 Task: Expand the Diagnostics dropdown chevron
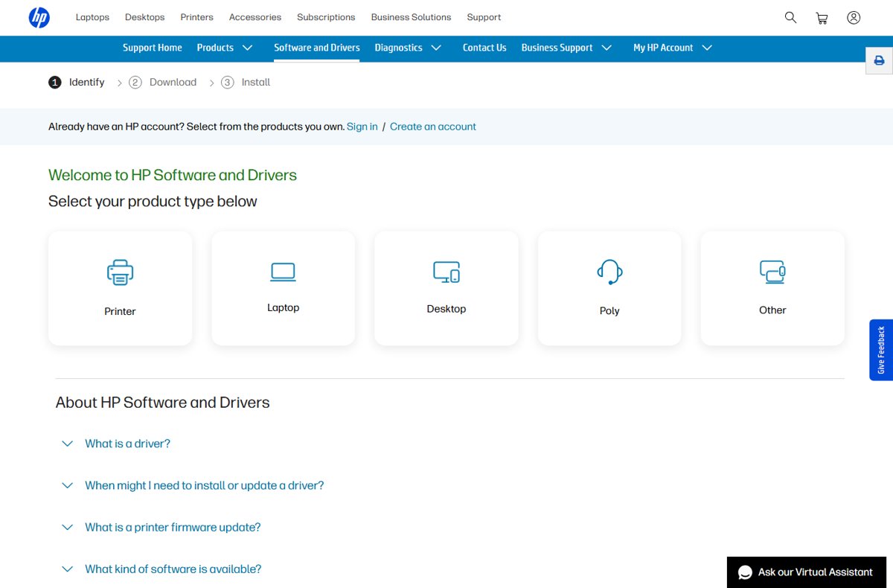(436, 48)
